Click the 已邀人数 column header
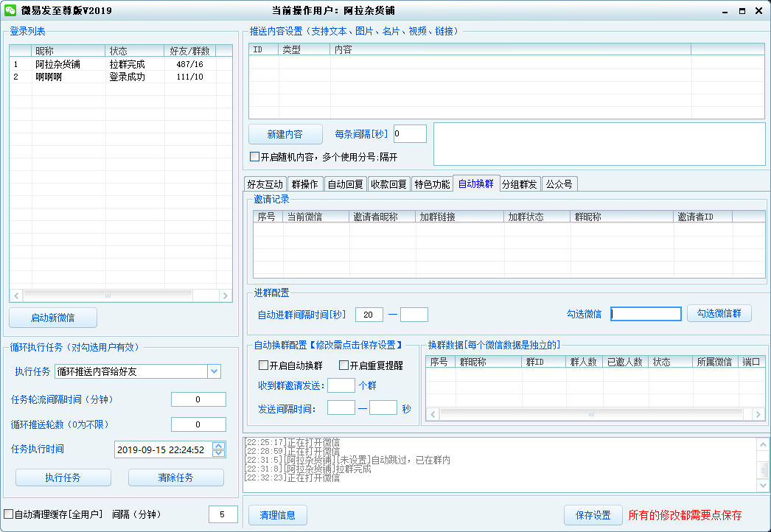Viewport: 771px width, 532px height. tap(626, 362)
